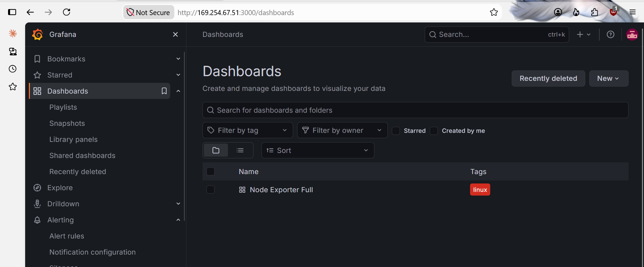Close the navigation menu with X
The height and width of the screenshot is (267, 644).
tap(175, 35)
